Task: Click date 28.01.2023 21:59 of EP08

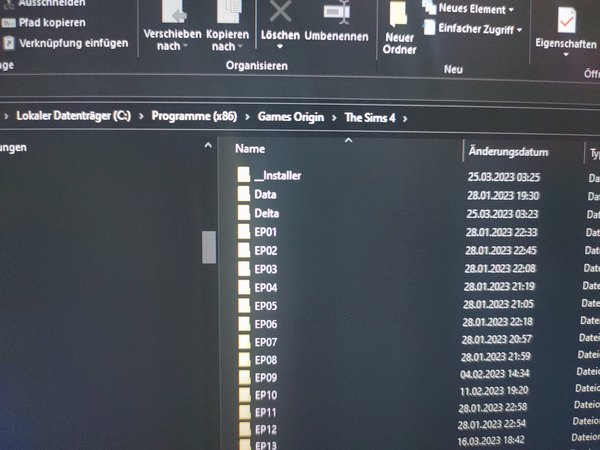Action: click(496, 357)
